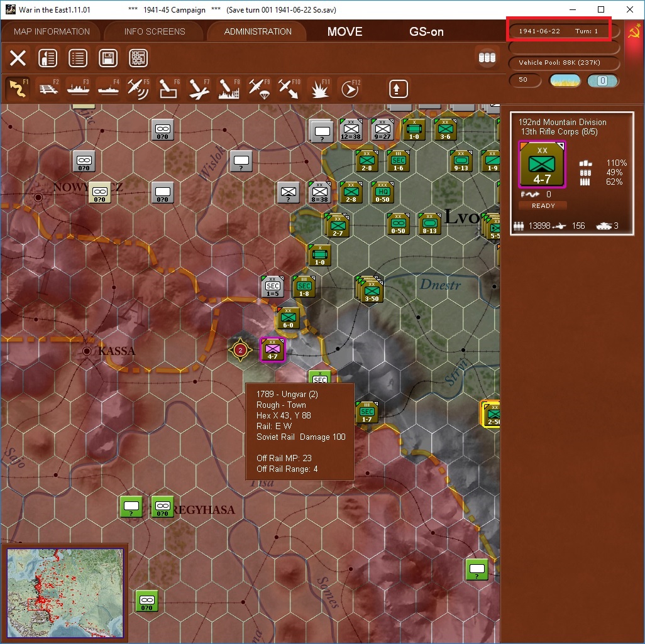Choose Bomb city mode F8

229,89
